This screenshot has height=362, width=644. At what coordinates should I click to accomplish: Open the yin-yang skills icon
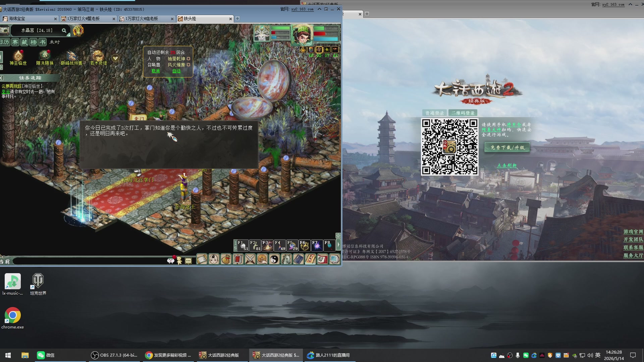[274, 259]
